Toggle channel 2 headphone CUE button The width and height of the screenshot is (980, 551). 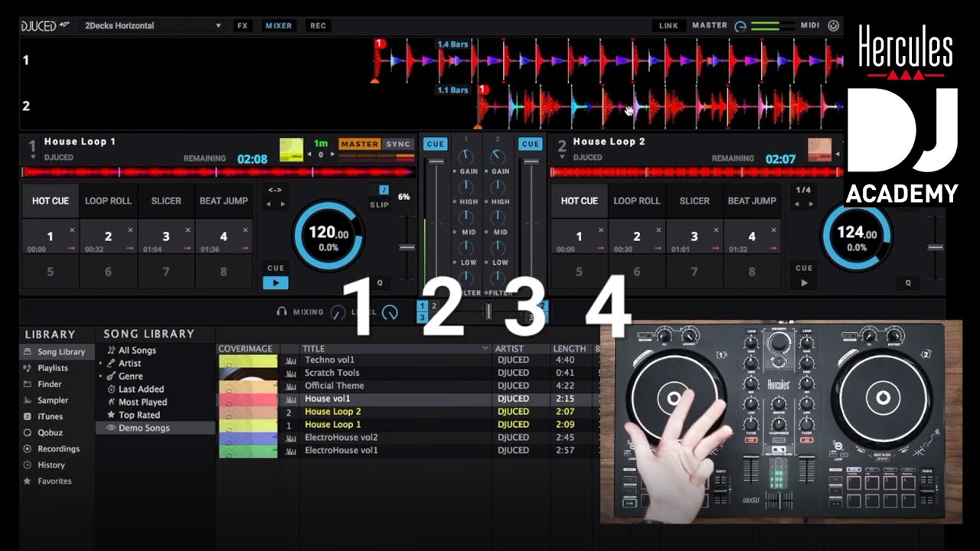(530, 144)
